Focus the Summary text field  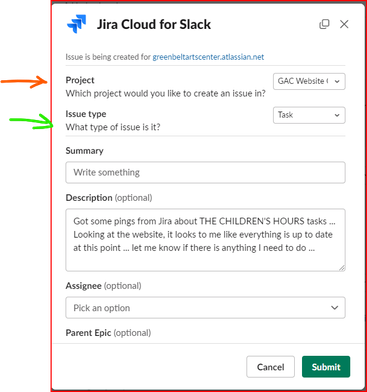(205, 172)
